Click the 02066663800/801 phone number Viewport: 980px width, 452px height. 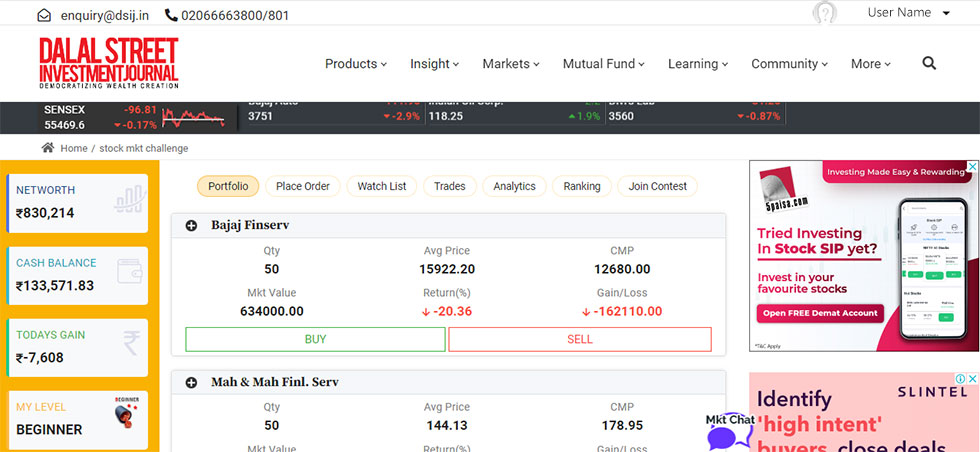[x=235, y=16]
